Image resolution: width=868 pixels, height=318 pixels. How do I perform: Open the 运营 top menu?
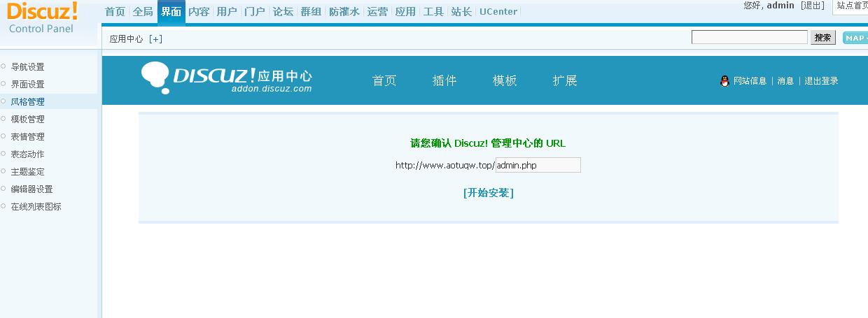coord(377,12)
